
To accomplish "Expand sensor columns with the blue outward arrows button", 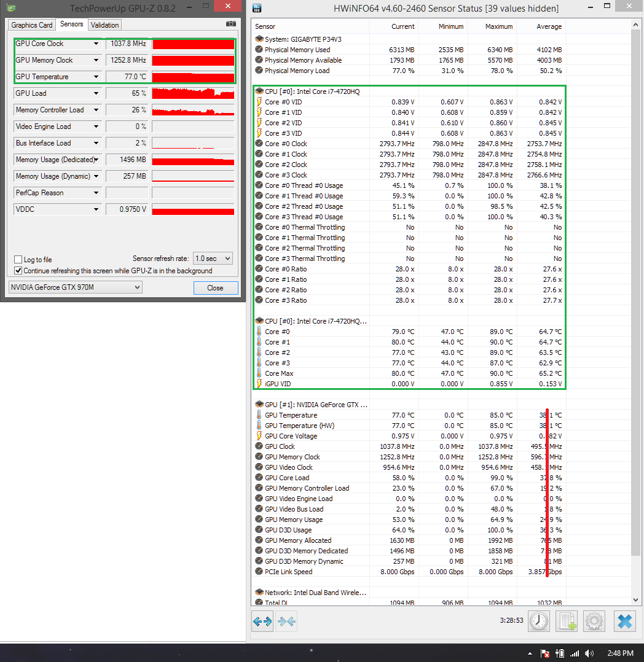I will [x=262, y=621].
